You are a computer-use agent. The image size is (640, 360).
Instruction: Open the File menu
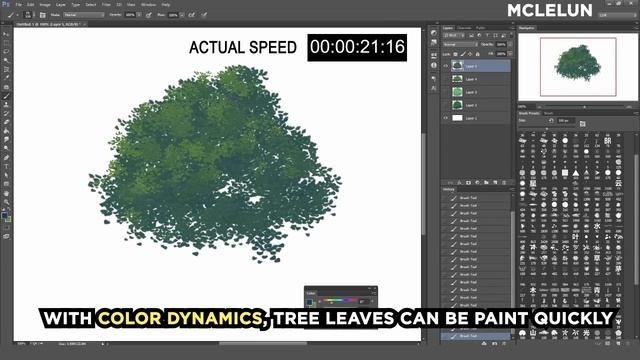[18, 4]
